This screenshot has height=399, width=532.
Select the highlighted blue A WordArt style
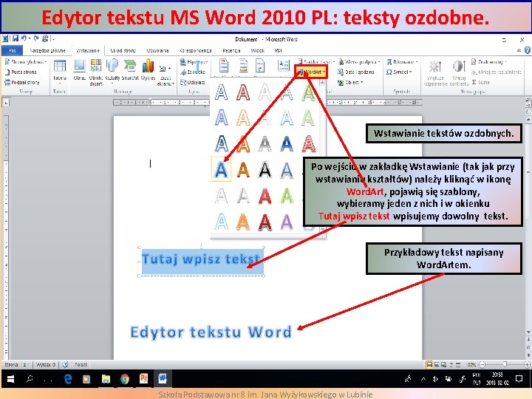click(x=221, y=169)
